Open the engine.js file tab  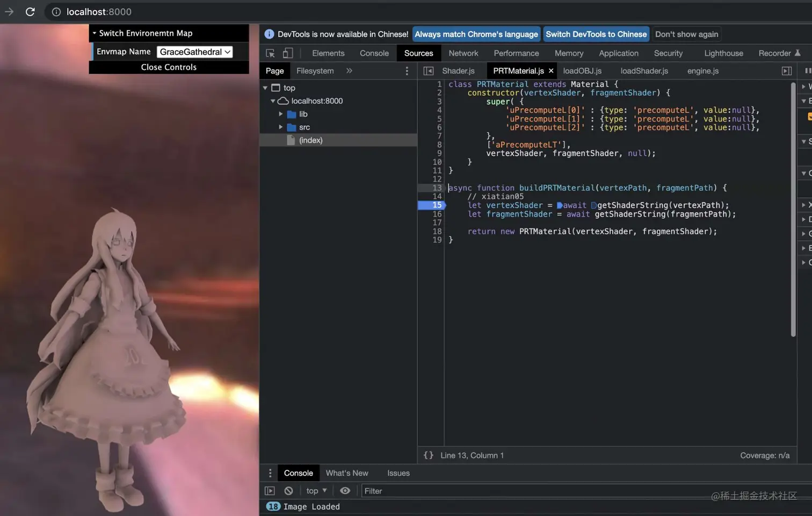point(702,71)
